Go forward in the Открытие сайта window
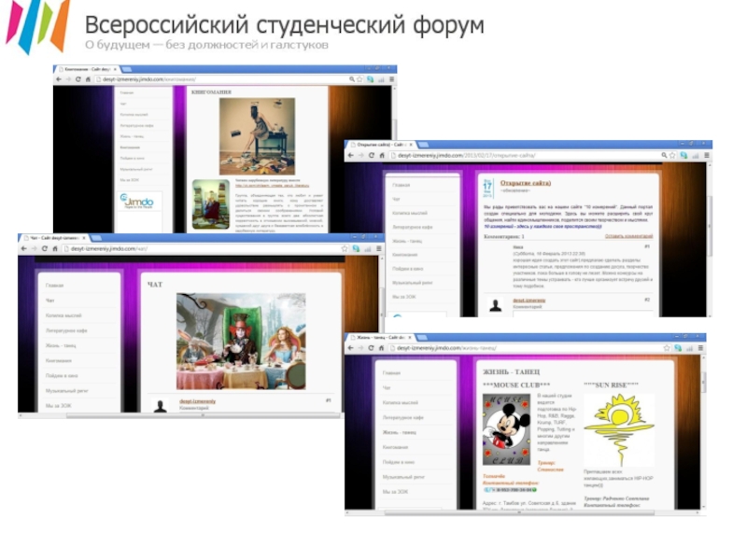Image resolution: width=747 pixels, height=560 pixels. point(360,155)
